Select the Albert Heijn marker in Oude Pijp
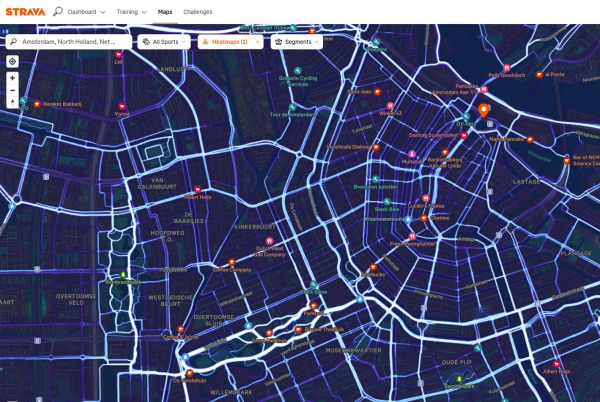600x402 pixels. click(556, 363)
